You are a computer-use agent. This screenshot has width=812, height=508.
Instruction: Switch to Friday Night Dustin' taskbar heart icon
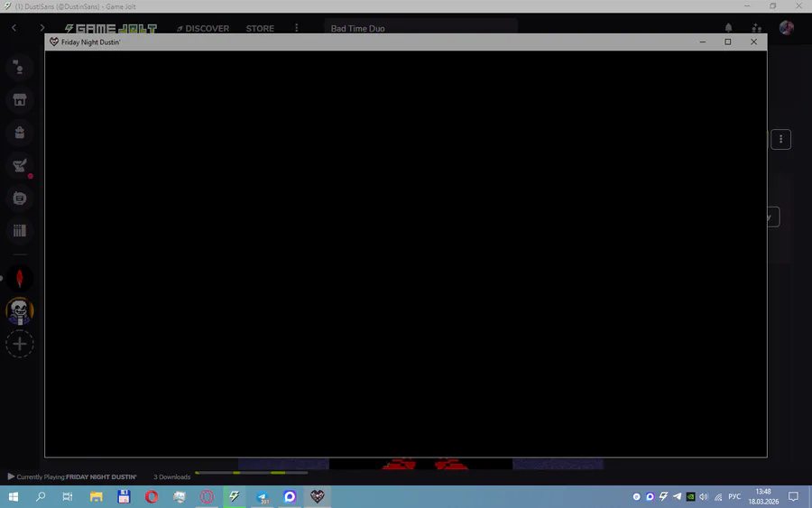coord(318,497)
